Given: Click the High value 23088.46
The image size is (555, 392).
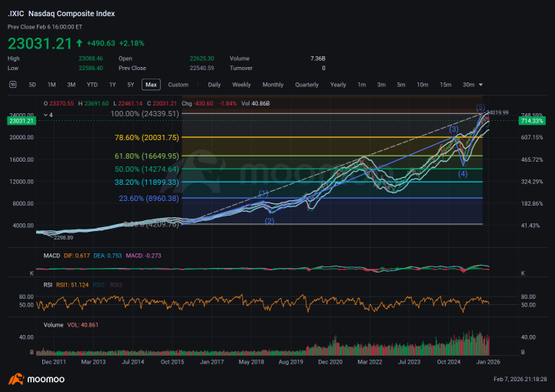Looking at the screenshot, I should click(x=91, y=59).
